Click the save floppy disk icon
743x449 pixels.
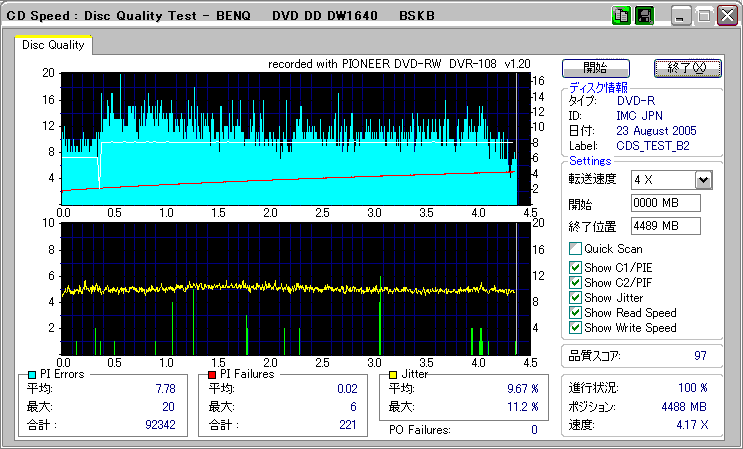click(644, 16)
